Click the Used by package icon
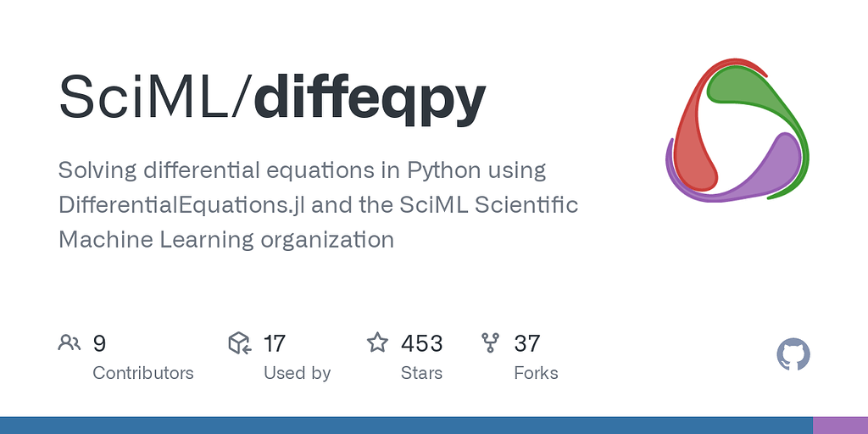Viewport: 868px width, 434px height. point(240,343)
